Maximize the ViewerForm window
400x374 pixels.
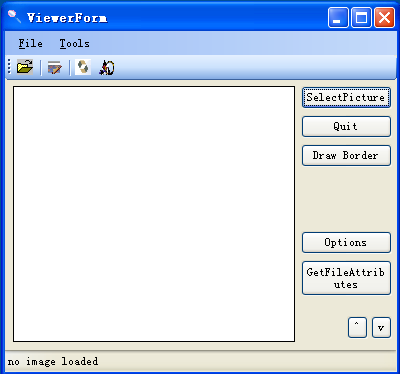click(361, 18)
